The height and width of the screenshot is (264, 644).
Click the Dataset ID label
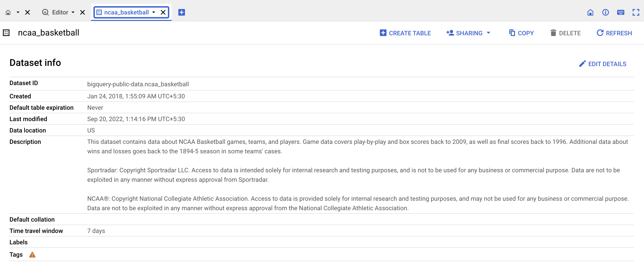tap(24, 83)
